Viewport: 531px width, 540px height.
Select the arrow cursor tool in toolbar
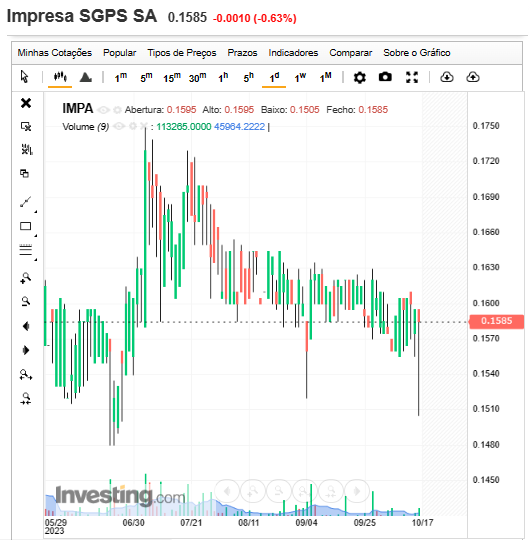click(x=24, y=76)
